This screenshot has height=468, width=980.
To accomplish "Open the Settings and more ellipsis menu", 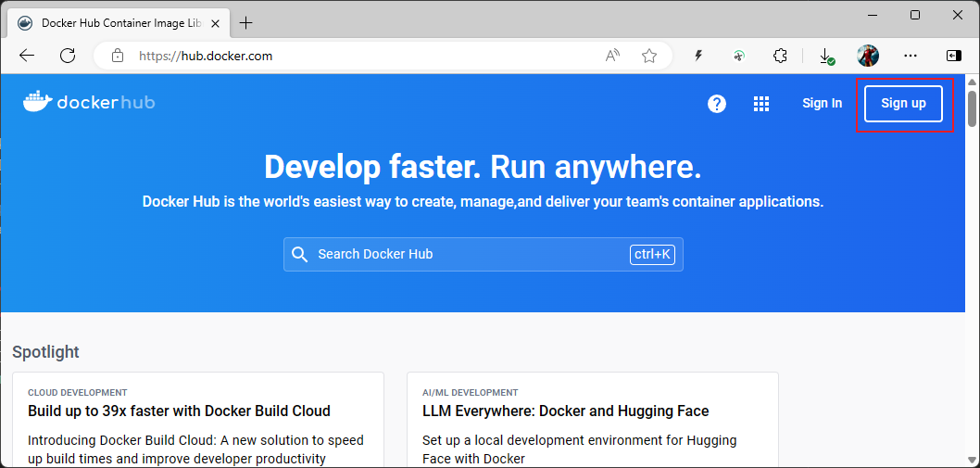I will (911, 56).
